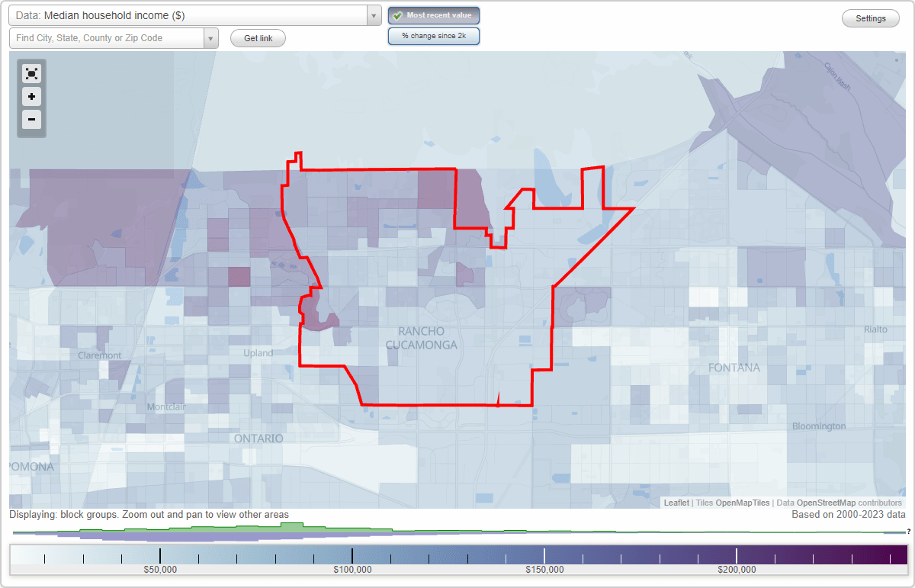The width and height of the screenshot is (915, 588).
Task: Zoom out using the minus icon
Action: tap(31, 119)
